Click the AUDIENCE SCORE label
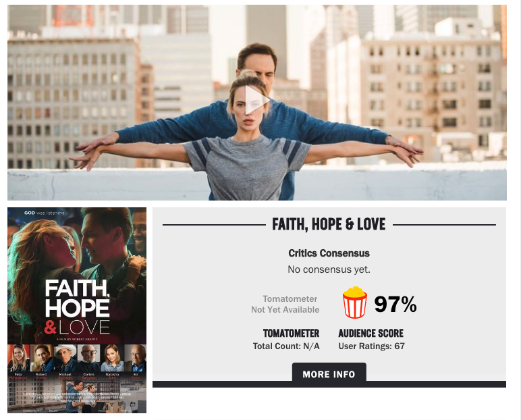 (x=371, y=333)
